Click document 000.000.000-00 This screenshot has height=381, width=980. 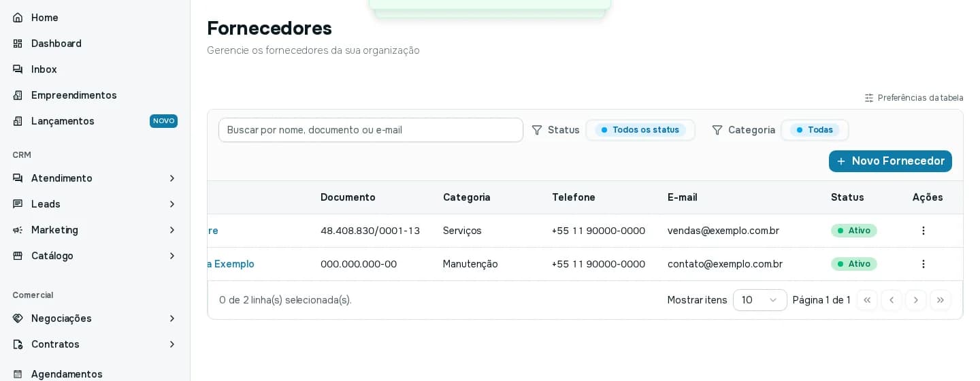pos(359,264)
